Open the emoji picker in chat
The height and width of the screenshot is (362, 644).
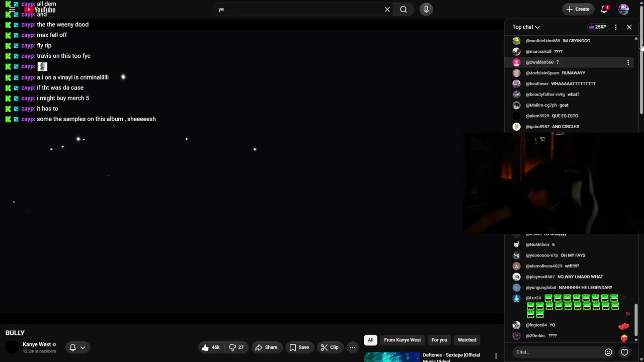coord(608,352)
